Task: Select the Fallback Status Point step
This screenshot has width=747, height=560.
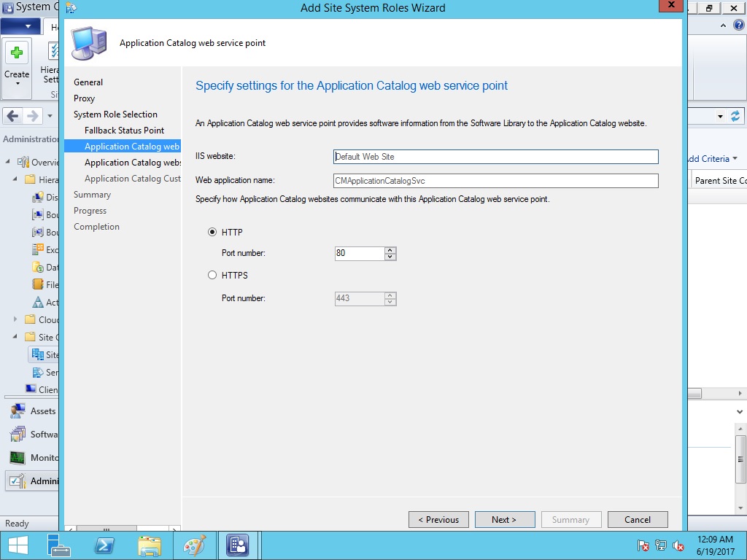Action: (x=124, y=131)
